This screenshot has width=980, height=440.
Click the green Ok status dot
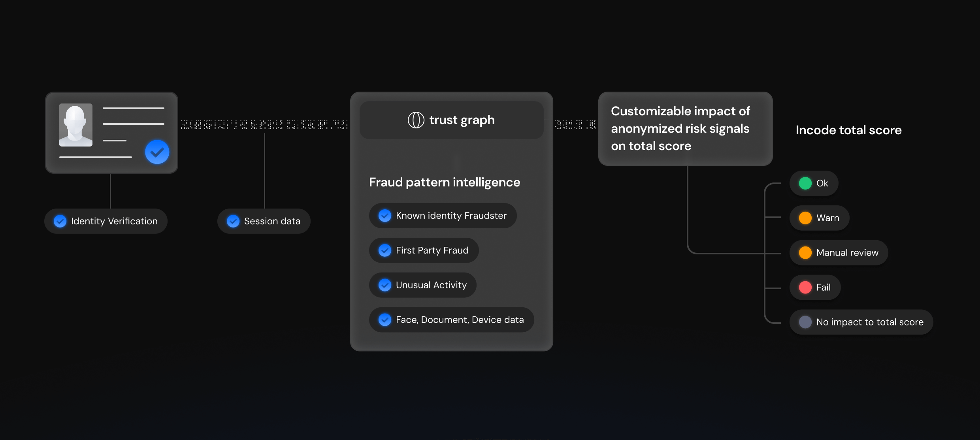pos(805,183)
